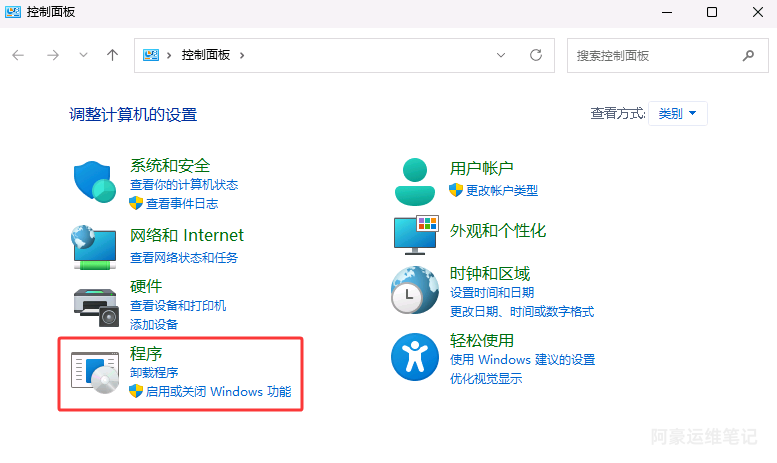777x463 pixels.
Task: Go up one level with the up arrow
Action: [x=112, y=55]
